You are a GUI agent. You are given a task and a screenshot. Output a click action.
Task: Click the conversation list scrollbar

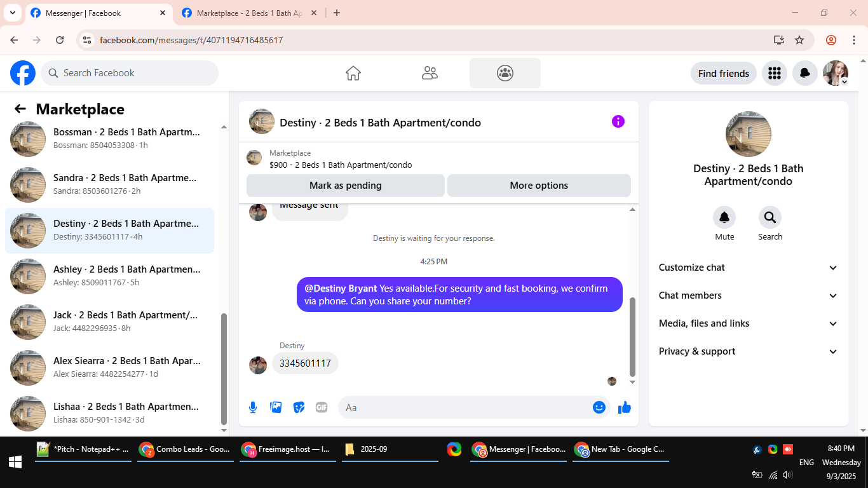click(224, 368)
